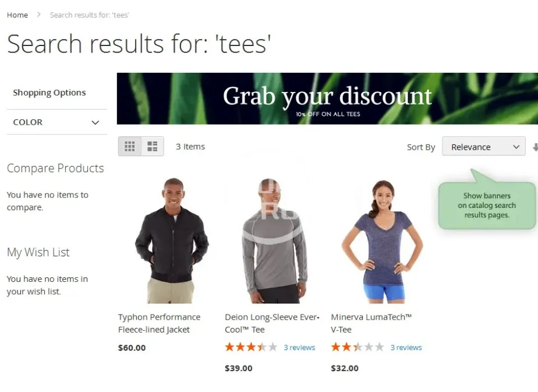Open the blue V-Tee product image
The height and width of the screenshot is (392, 538).
tap(382, 241)
